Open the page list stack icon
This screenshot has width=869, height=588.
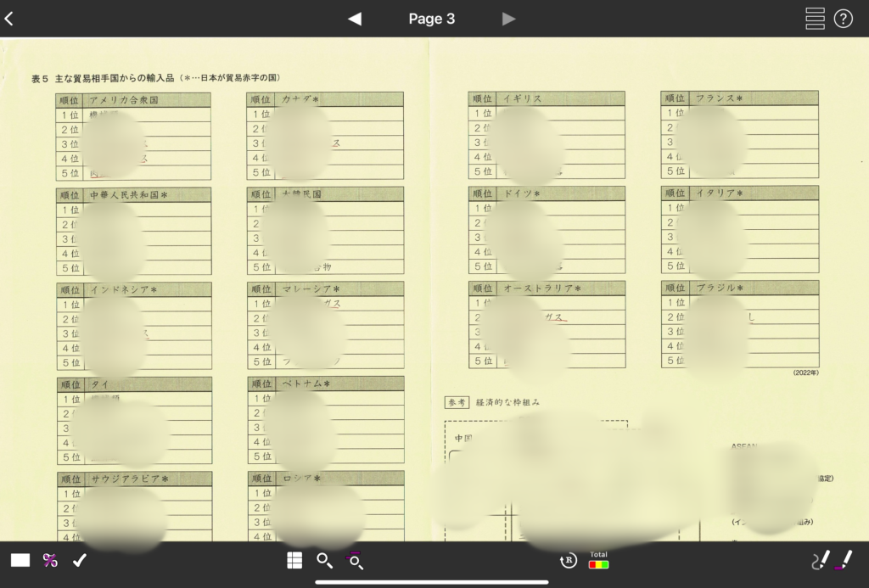[x=815, y=19]
